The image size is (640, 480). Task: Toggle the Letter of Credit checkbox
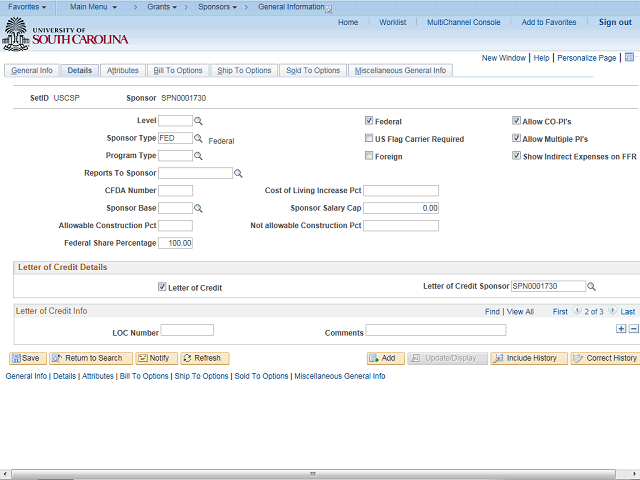[162, 287]
